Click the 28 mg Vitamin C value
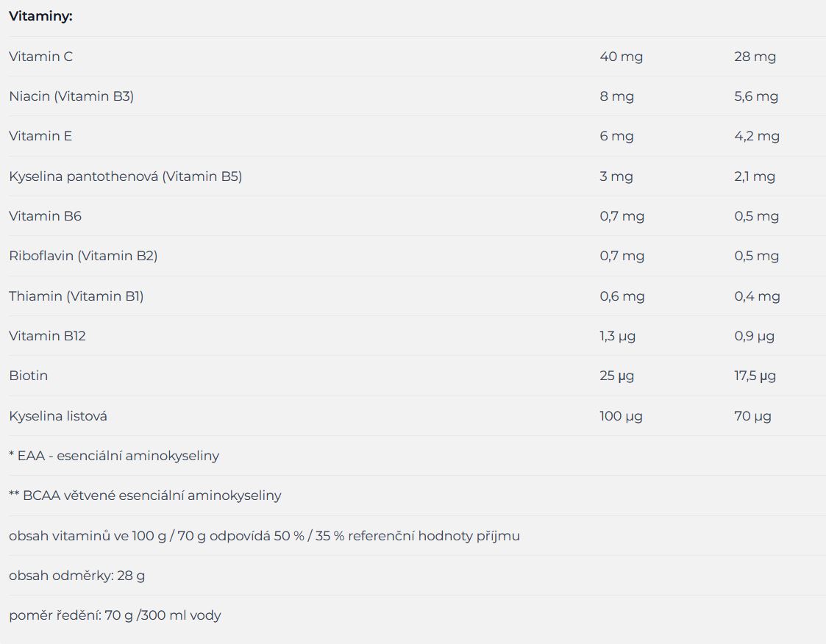Screen dimensions: 826x644 point(755,57)
